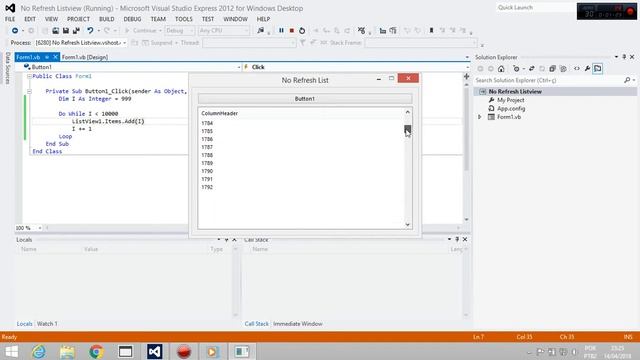The height and width of the screenshot is (360, 640).
Task: Select App.config in Solution Explorer
Action: (511, 109)
